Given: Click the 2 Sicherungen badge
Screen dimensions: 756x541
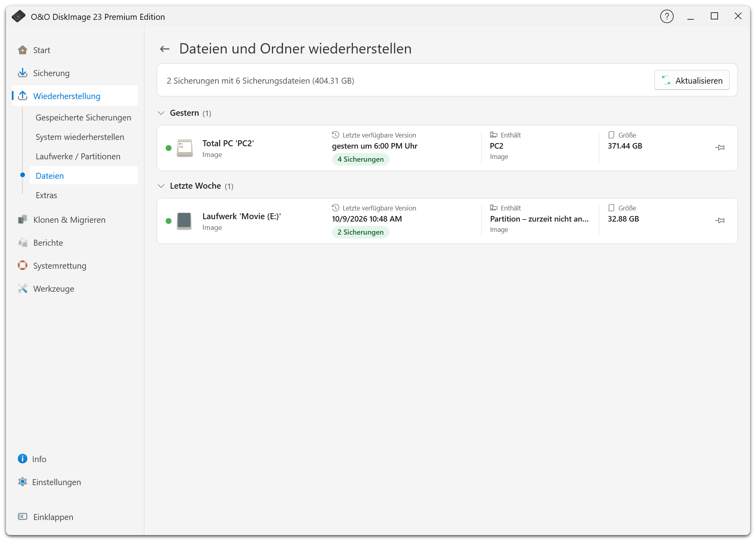Looking at the screenshot, I should click(361, 232).
